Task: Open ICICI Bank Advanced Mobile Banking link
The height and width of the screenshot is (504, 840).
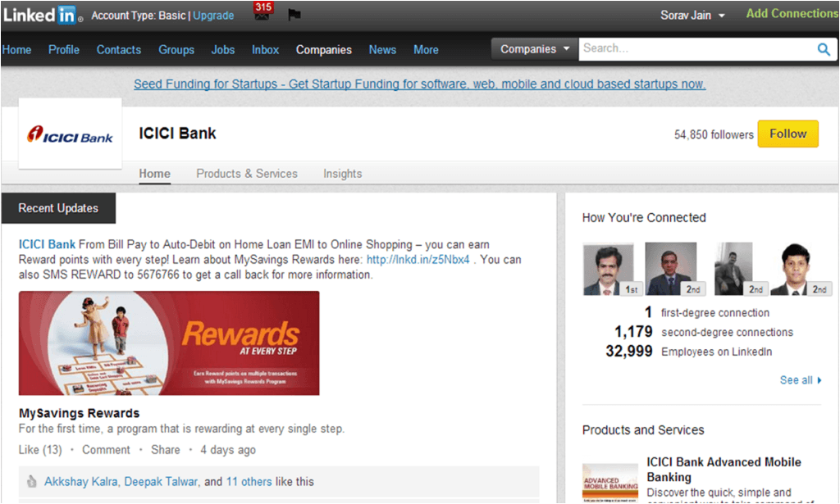Action: tap(724, 470)
